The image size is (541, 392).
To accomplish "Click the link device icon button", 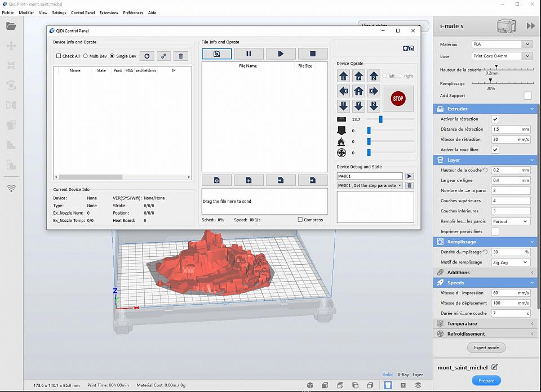I will pos(164,56).
